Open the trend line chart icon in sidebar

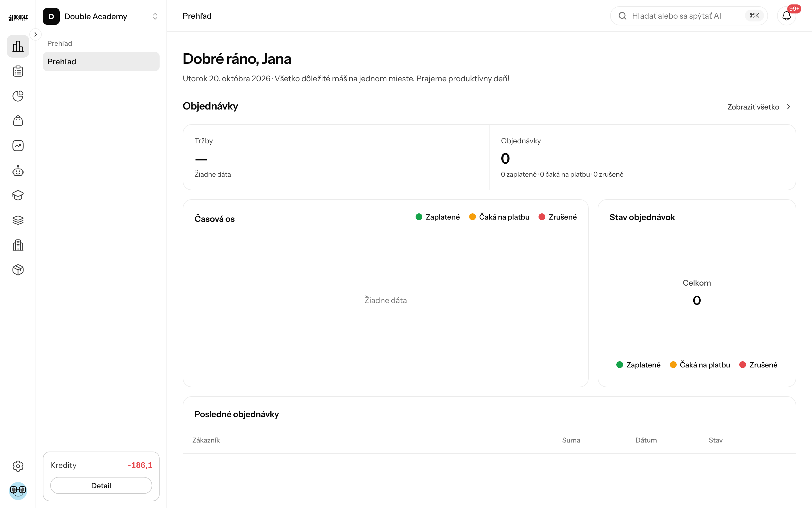click(x=18, y=146)
